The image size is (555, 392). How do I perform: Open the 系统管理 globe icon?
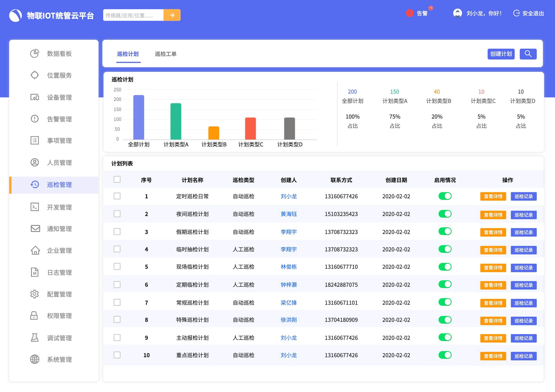35,360
